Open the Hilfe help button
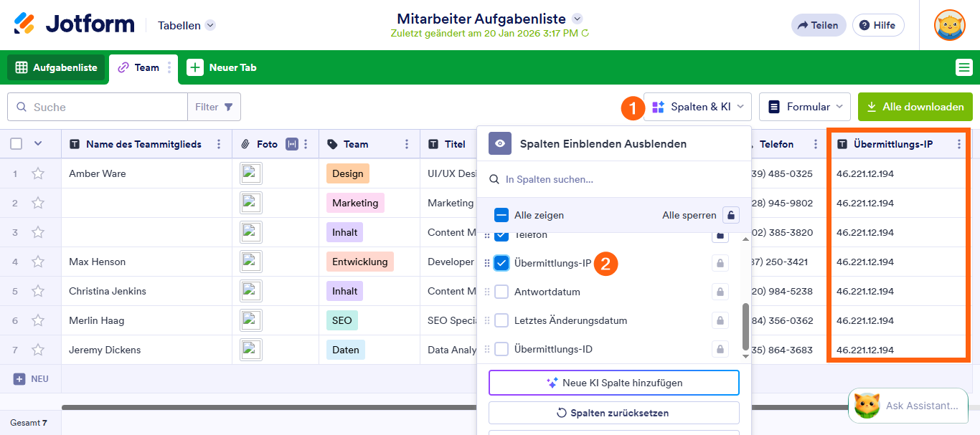This screenshot has height=435, width=980. [x=877, y=25]
